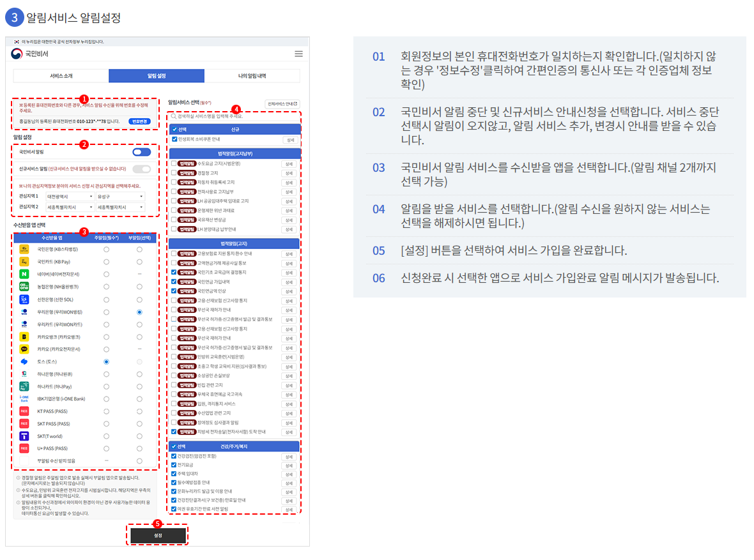Click the 신한은행 SOL app icon

click(x=24, y=299)
